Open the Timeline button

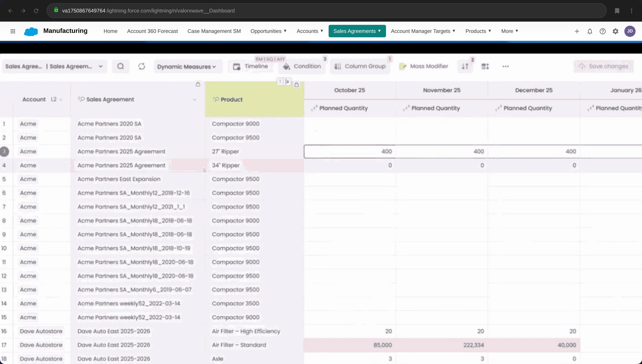pos(251,66)
